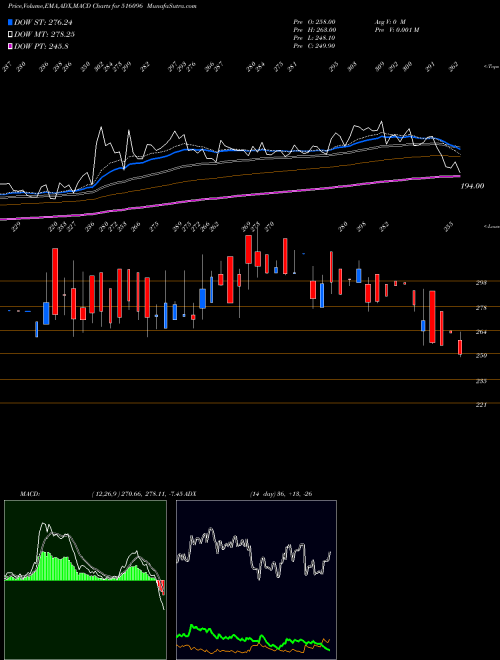Click the 221 price level label

tap(481, 405)
